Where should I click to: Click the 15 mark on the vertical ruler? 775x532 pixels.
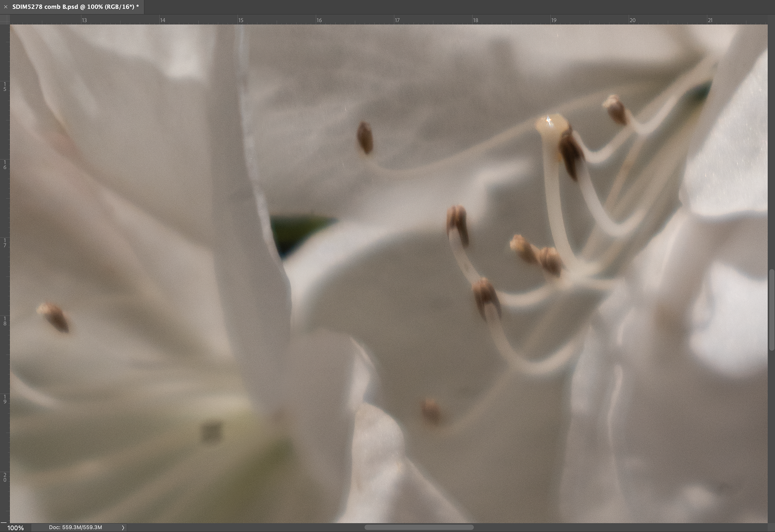click(5, 86)
